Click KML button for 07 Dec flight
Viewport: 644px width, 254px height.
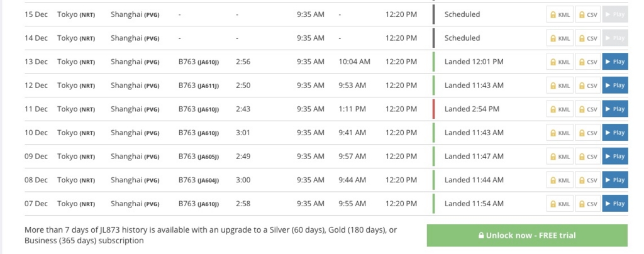pos(560,203)
